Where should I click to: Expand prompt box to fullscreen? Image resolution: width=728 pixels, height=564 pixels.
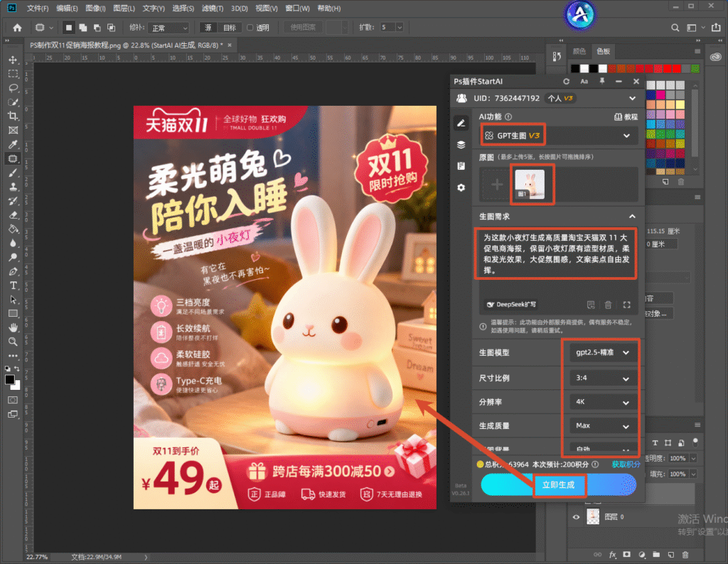pos(627,305)
